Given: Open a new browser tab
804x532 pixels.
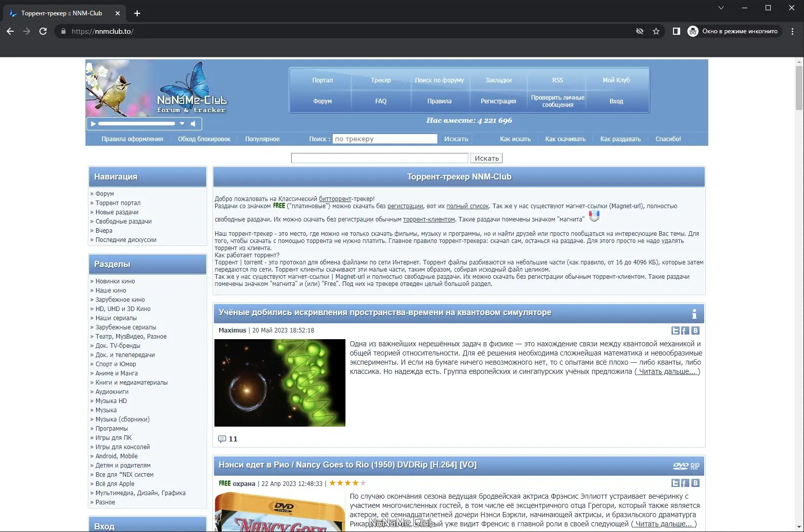Looking at the screenshot, I should [x=137, y=13].
